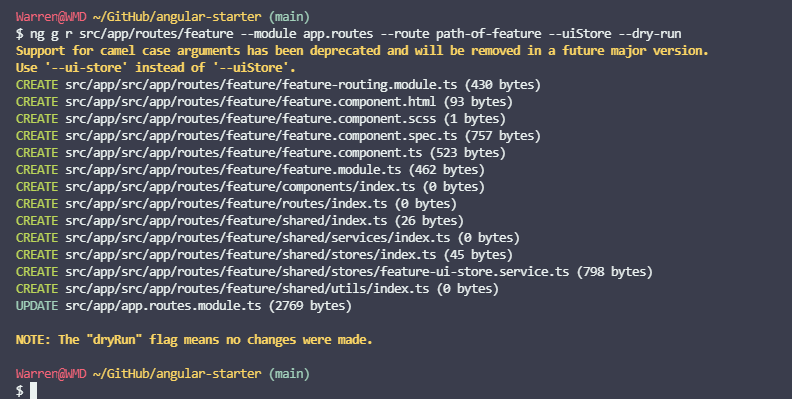Screen dimensions: 792x399
Task: Click the shared/utils/index.ts path
Action: 247,289
